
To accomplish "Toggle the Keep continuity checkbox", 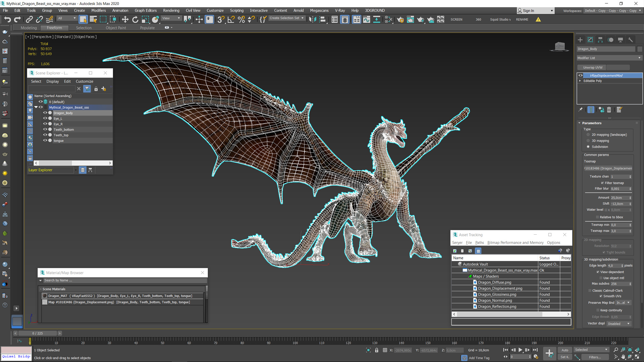I will point(598,310).
